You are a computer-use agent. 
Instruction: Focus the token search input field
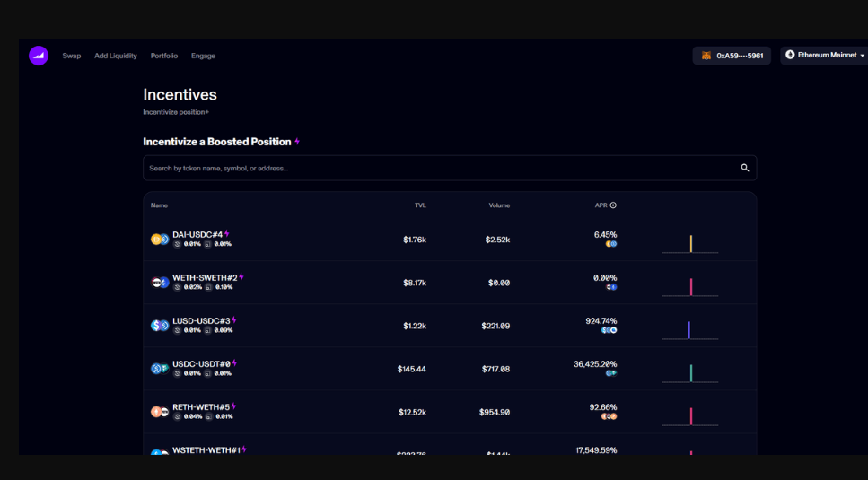point(450,168)
